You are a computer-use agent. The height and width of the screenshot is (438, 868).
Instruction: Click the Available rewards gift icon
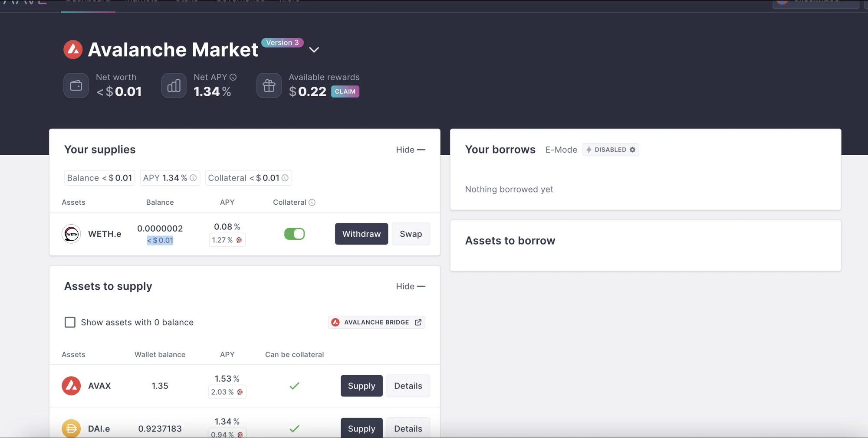click(x=269, y=86)
